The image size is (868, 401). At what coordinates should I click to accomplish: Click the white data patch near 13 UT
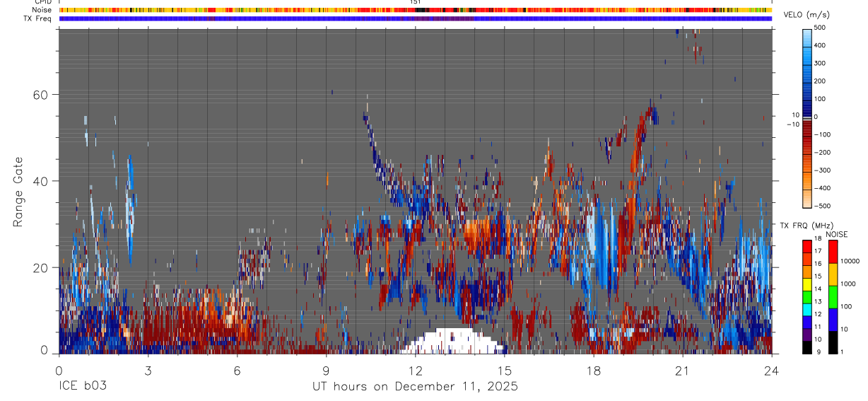point(452,342)
